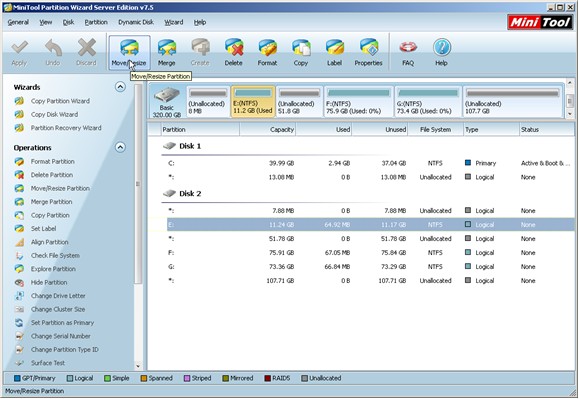Open the View menu

46,22
